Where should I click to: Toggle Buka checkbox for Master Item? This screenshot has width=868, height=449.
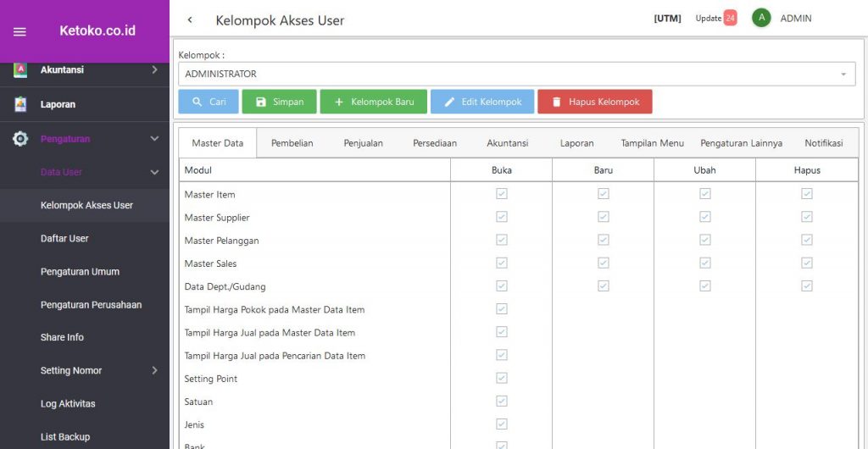point(502,193)
